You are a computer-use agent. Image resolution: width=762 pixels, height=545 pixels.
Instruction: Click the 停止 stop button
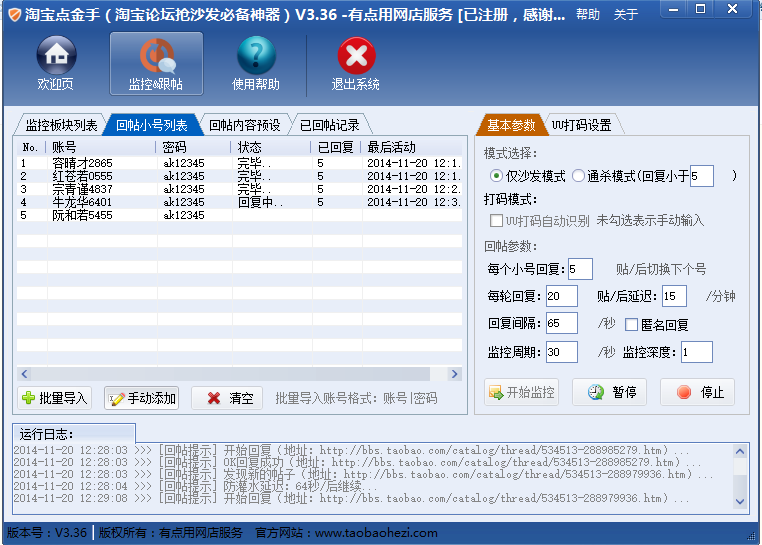click(x=697, y=392)
